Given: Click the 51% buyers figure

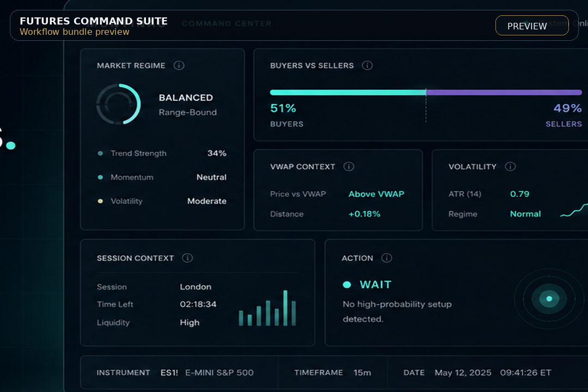Looking at the screenshot, I should pyautogui.click(x=283, y=108).
